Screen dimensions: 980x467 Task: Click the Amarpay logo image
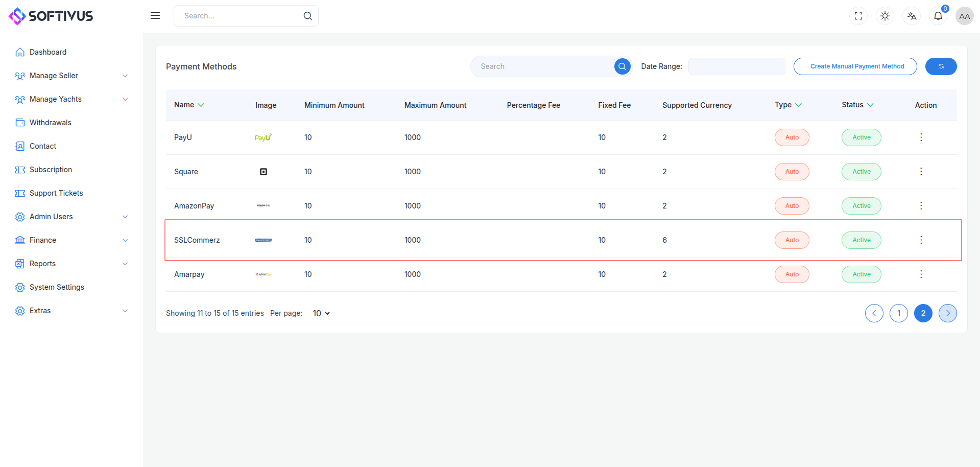[264, 274]
